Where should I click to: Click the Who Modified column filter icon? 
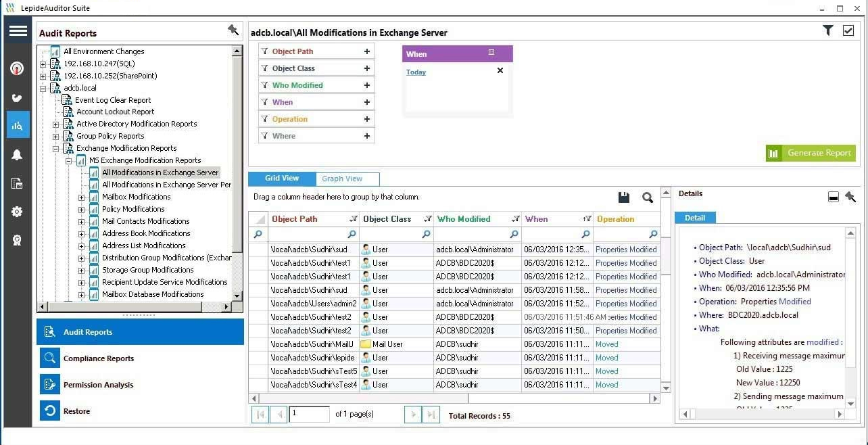tap(515, 219)
